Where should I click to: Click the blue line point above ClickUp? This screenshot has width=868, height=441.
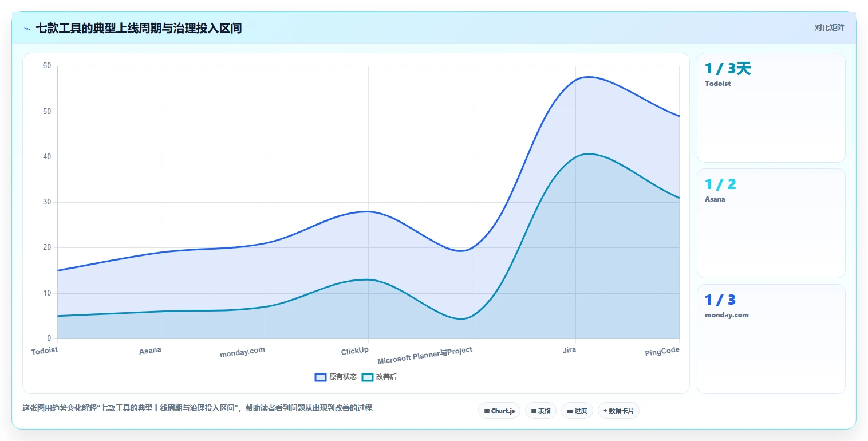[368, 211]
